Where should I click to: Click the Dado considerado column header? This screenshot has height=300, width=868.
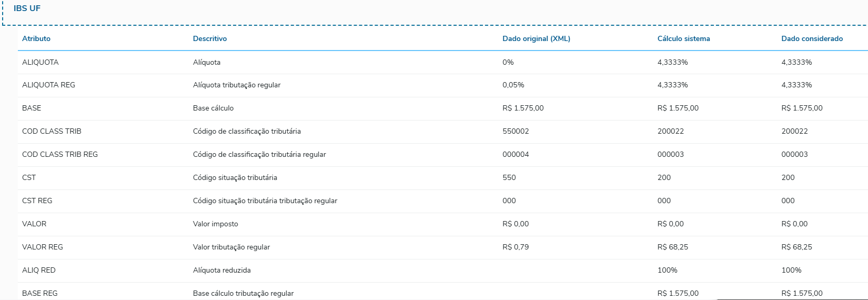[x=812, y=38]
